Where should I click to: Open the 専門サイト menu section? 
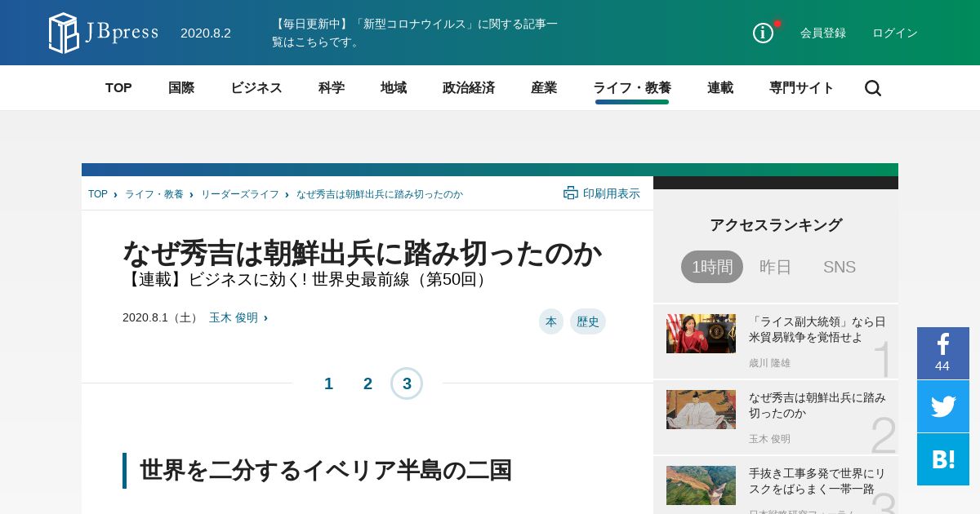[x=802, y=88]
